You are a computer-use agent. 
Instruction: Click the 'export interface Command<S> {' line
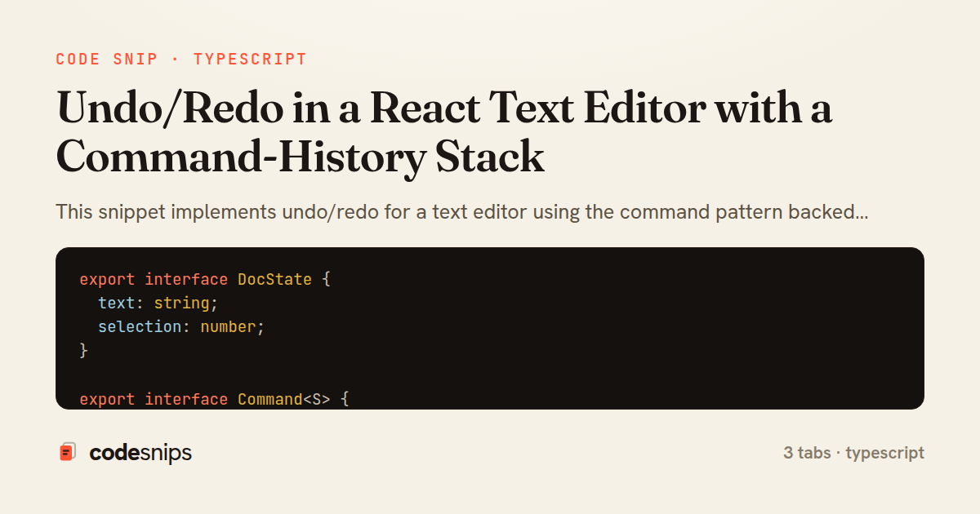(x=214, y=399)
